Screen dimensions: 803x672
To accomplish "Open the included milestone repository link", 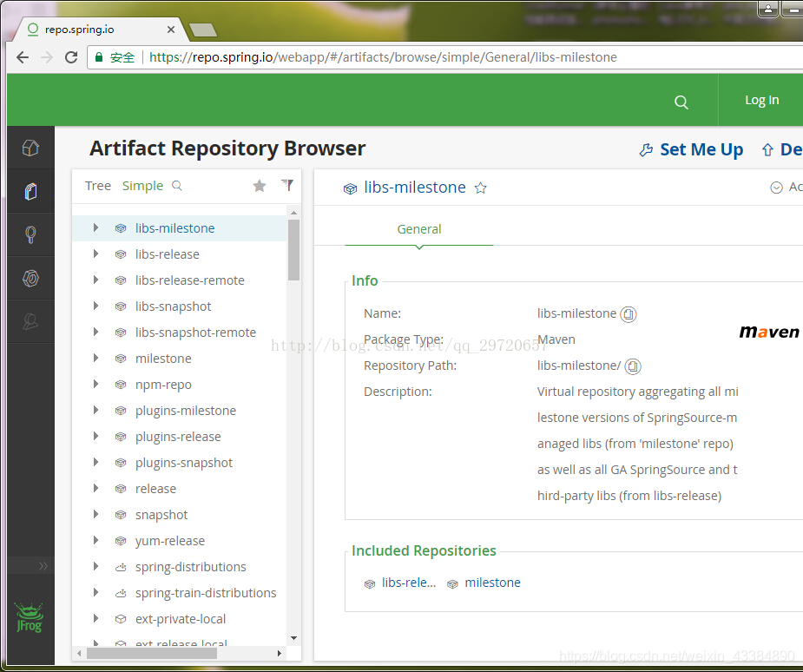I will pyautogui.click(x=492, y=583).
